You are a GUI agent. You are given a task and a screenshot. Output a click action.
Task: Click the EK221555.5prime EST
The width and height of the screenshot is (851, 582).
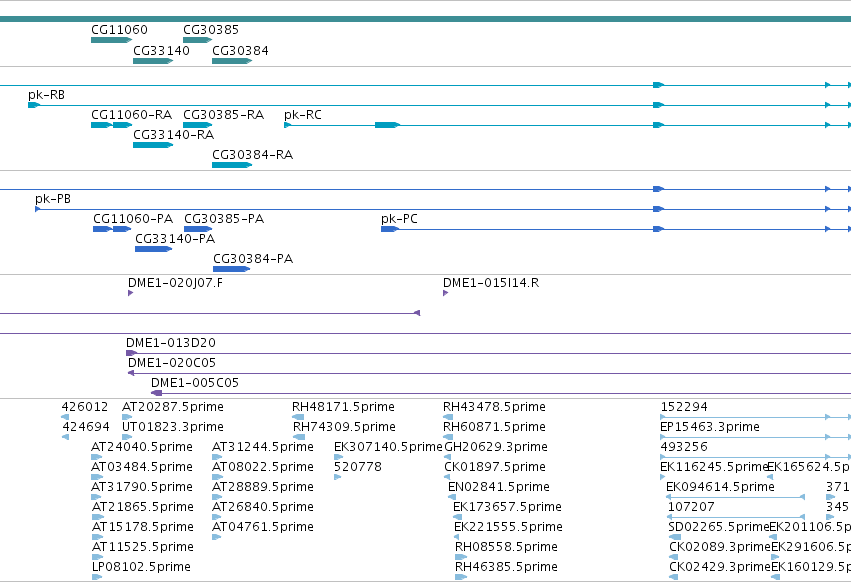point(508,527)
